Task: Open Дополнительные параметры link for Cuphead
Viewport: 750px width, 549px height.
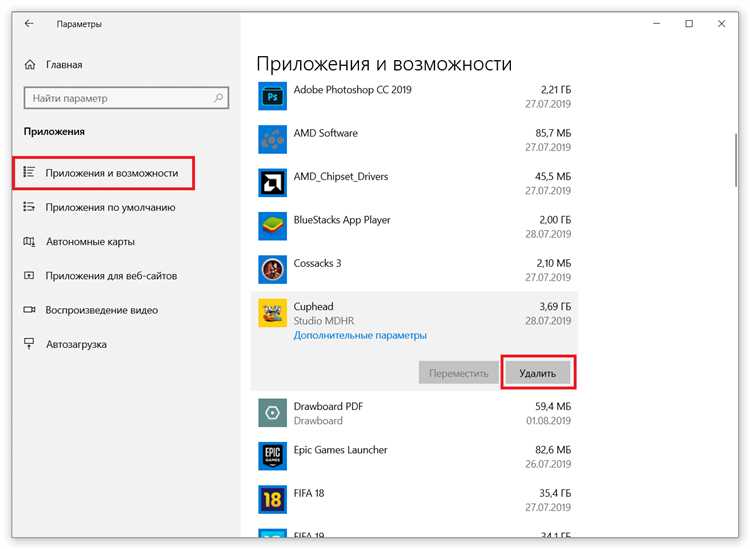Action: pos(360,335)
